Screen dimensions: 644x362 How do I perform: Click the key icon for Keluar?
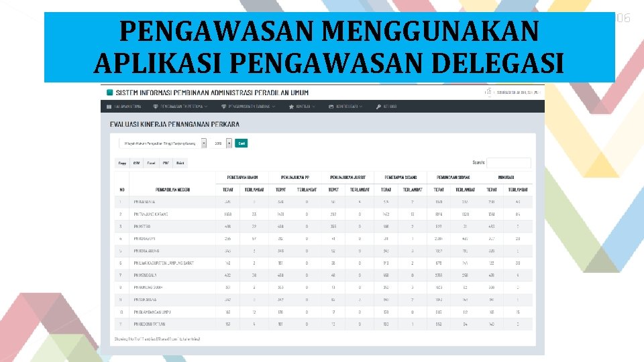pyautogui.click(x=378, y=107)
